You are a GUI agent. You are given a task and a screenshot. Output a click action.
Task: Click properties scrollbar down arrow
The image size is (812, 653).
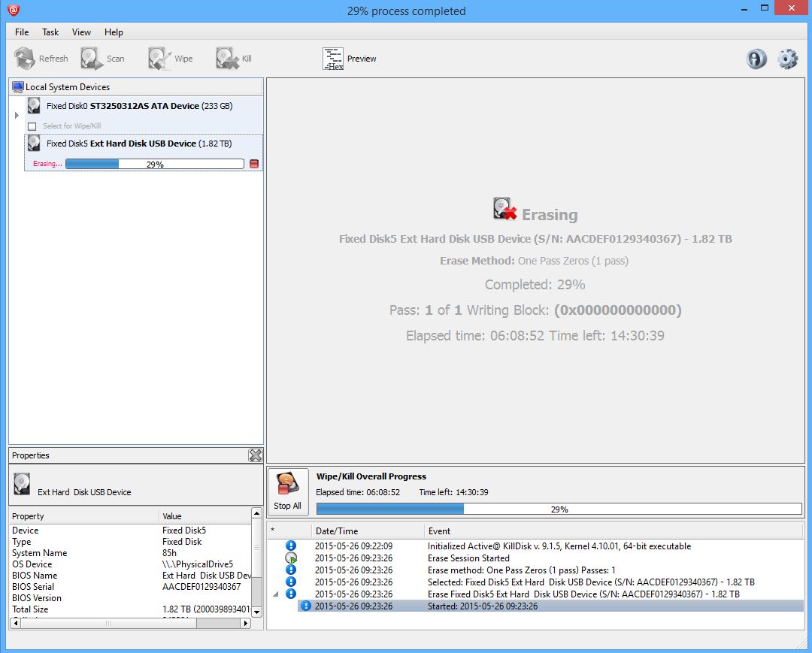point(256,612)
